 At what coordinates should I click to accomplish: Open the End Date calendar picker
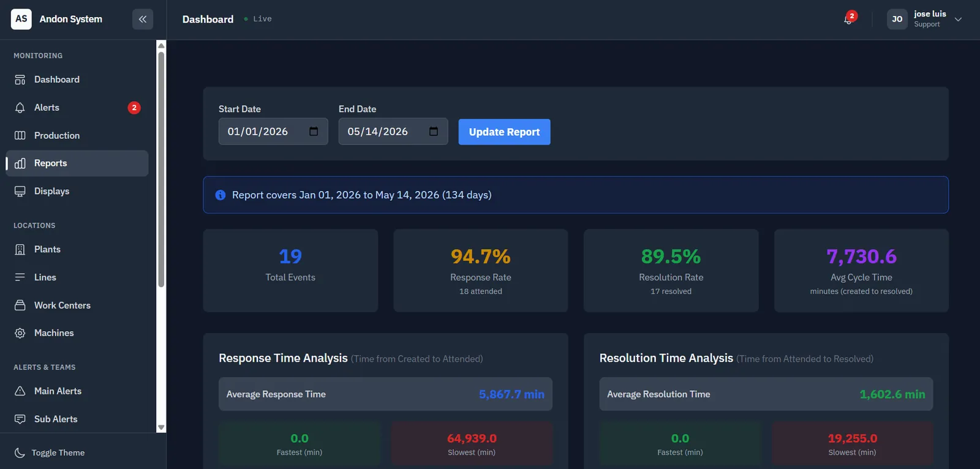tap(434, 132)
